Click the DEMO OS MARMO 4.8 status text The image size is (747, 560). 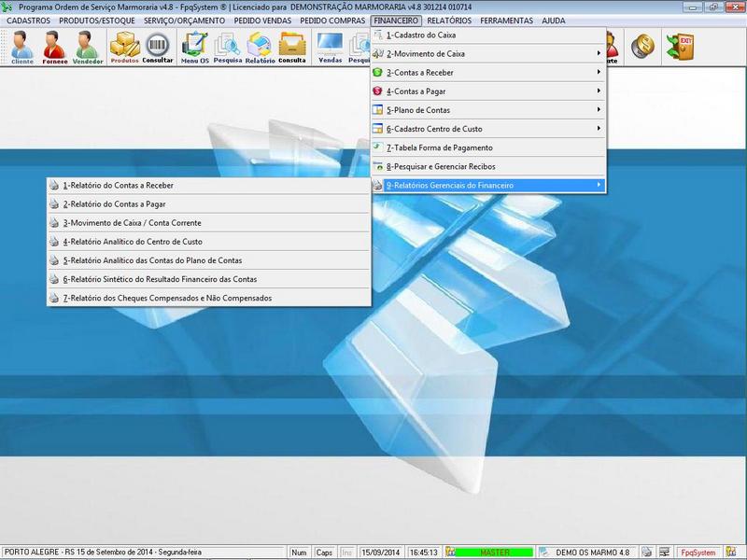click(x=592, y=553)
